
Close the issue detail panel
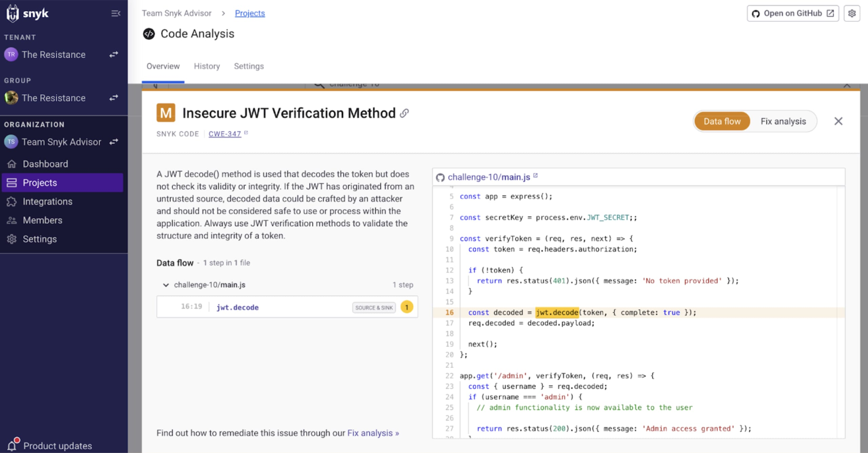click(839, 121)
